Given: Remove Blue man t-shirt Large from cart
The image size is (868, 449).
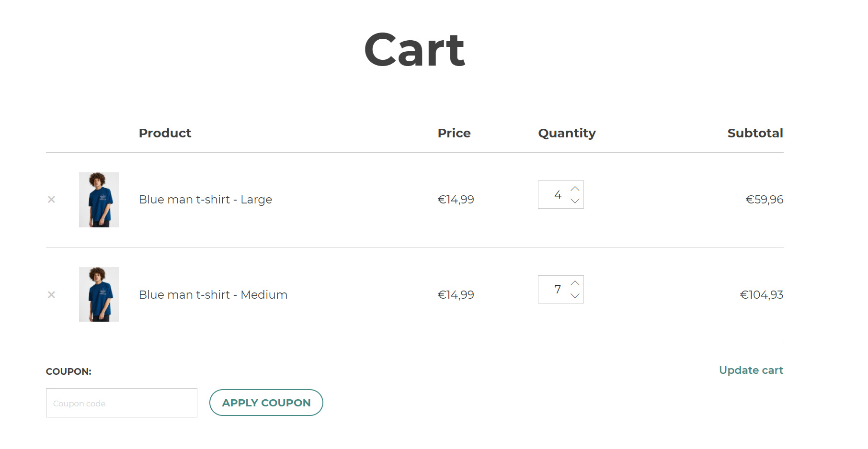Looking at the screenshot, I should pos(51,200).
